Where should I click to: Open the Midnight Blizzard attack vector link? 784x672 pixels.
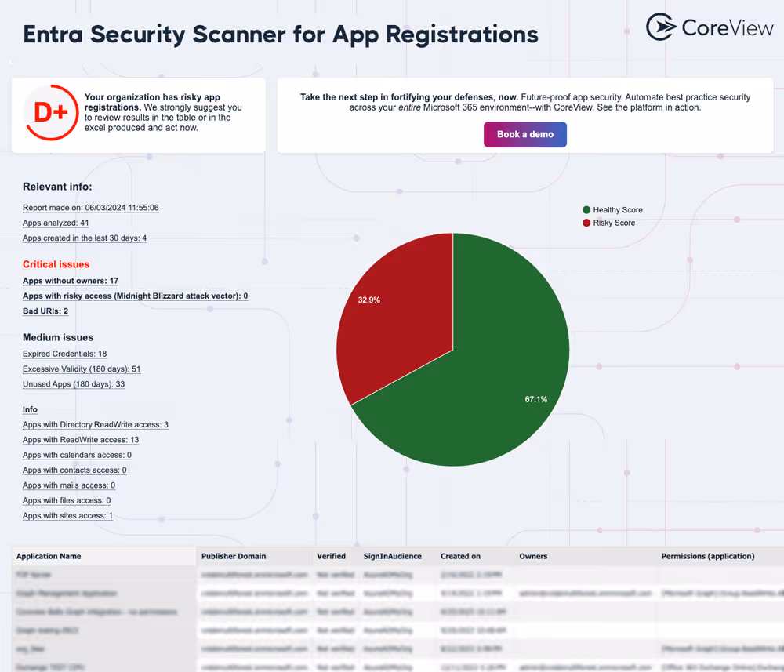(x=135, y=296)
